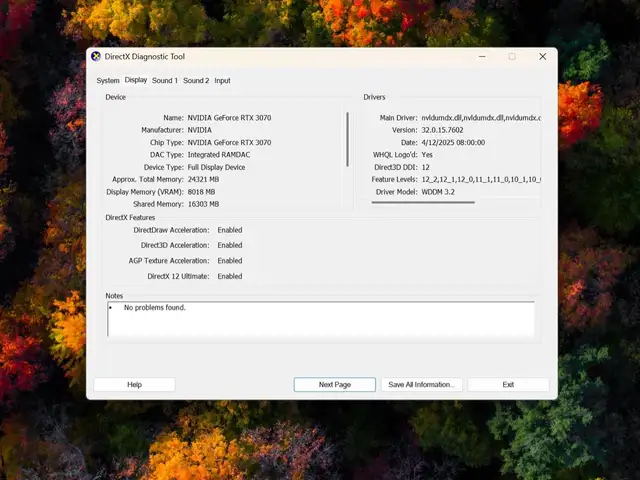Open the Sound 2 tab
Screen dimensions: 640x480
[196, 80]
